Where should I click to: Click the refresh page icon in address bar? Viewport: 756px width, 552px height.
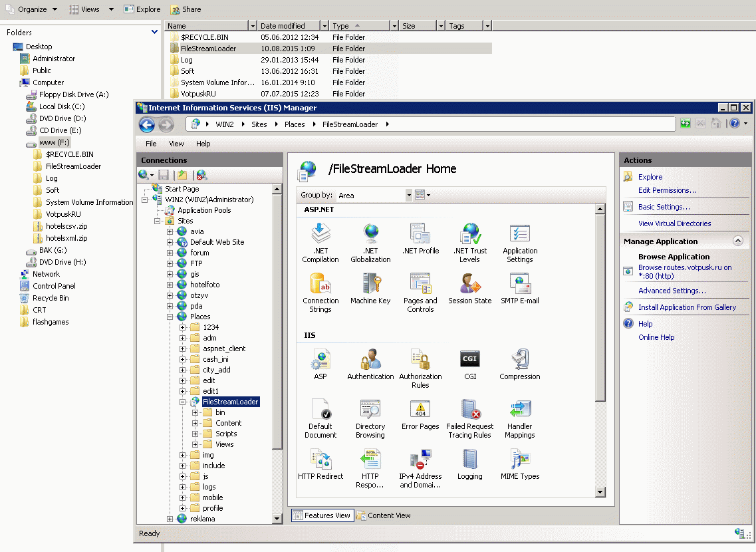[685, 124]
